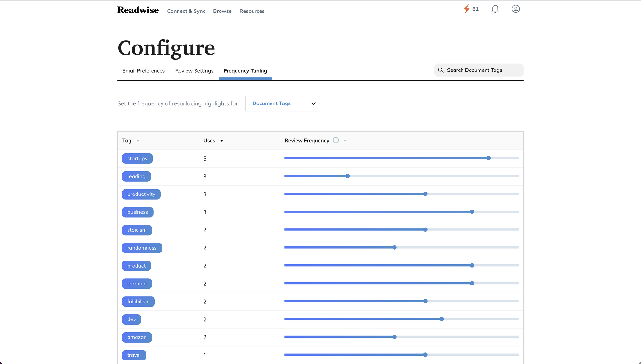Image resolution: width=641 pixels, height=364 pixels.
Task: Open the notifications bell
Action: [495, 9]
